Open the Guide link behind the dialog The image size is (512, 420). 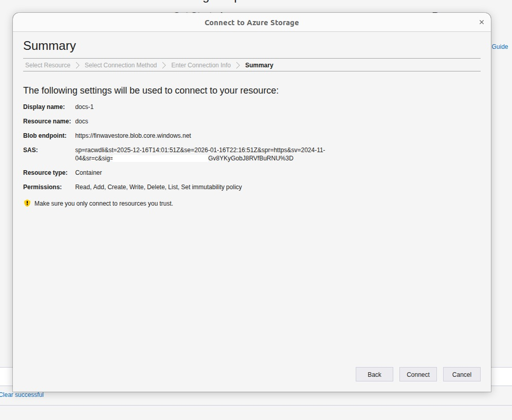(x=500, y=47)
